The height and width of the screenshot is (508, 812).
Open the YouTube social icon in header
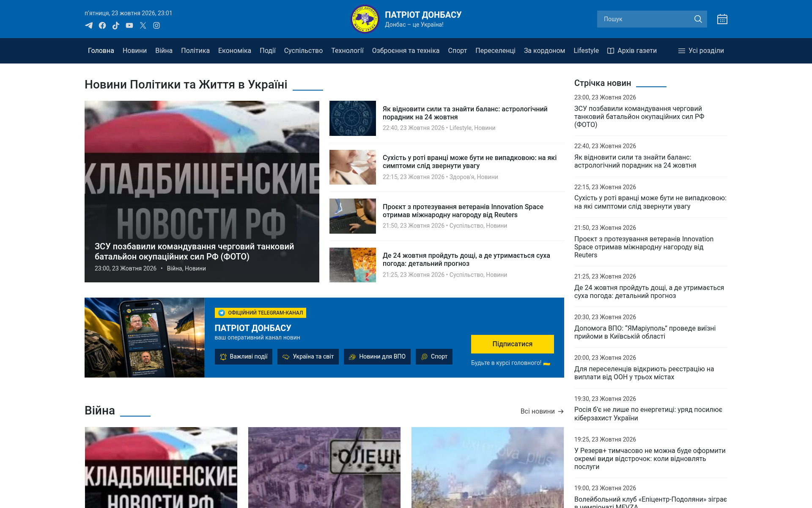[x=129, y=25]
